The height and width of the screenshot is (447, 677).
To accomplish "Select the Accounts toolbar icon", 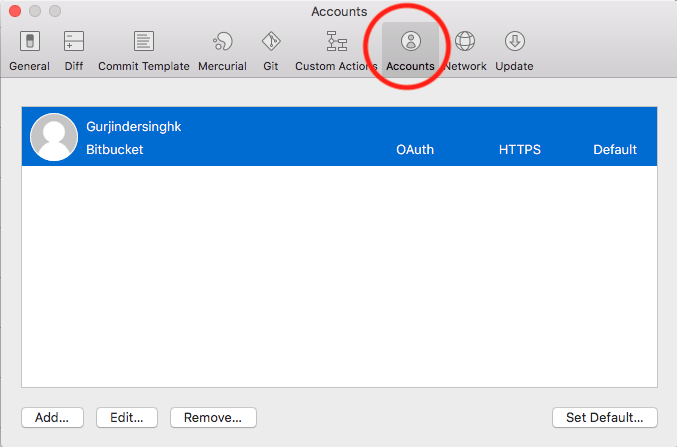I will [410, 50].
